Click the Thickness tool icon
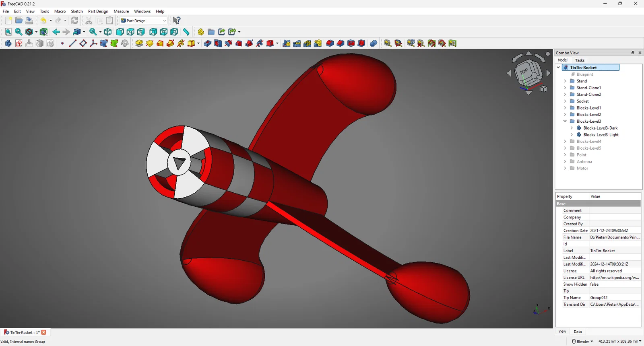This screenshot has height=346, width=644. 361,43
